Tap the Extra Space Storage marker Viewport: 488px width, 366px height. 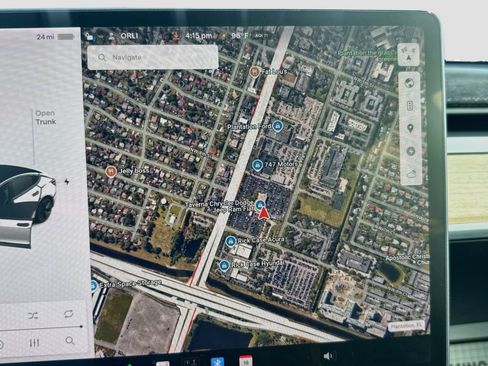pyautogui.click(x=93, y=285)
